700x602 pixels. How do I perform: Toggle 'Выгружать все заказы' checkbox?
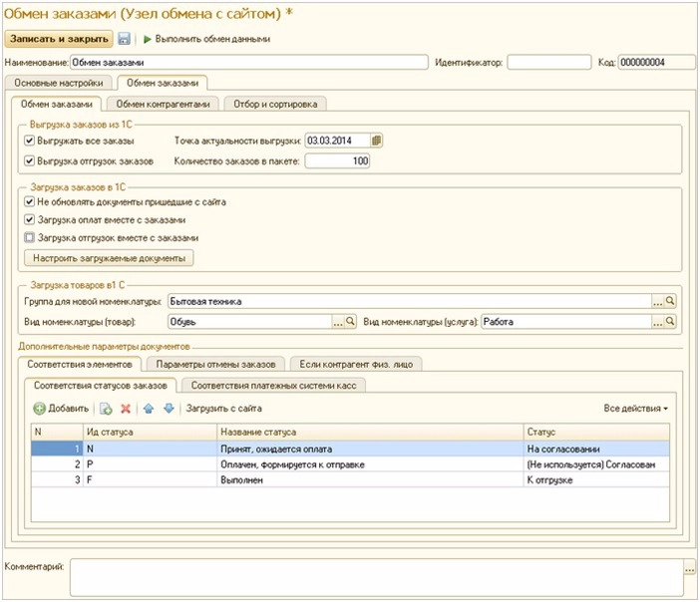tap(29, 141)
